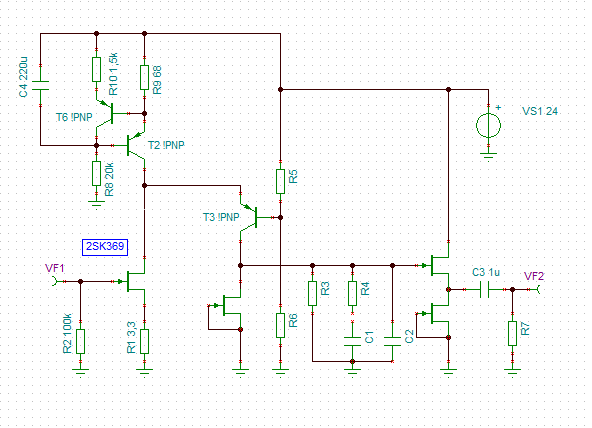The height and width of the screenshot is (428, 592).
Task: Select resistor R7 symbol
Action: tap(512, 333)
